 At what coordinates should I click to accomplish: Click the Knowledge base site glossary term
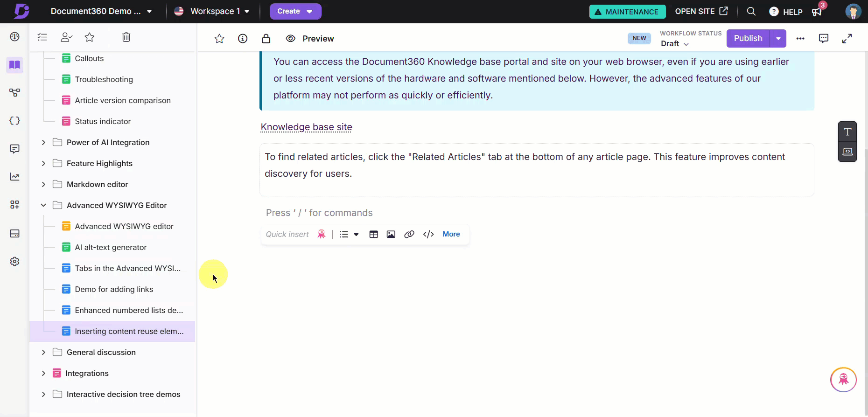(x=306, y=127)
